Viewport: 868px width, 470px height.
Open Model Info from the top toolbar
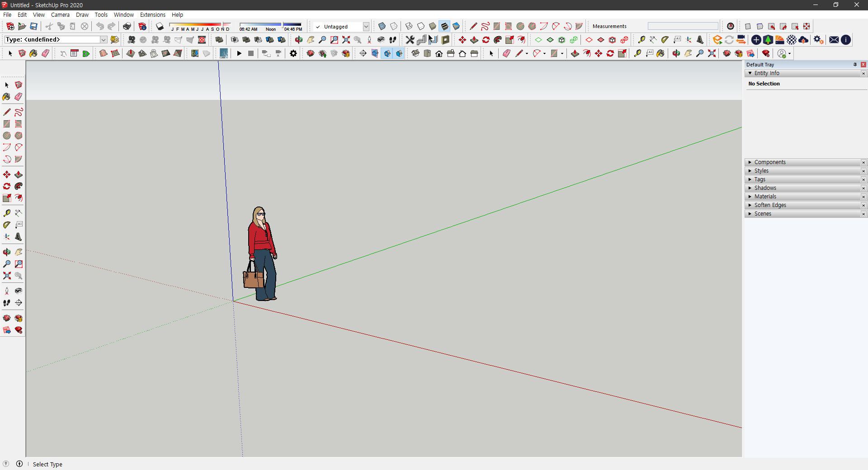pyautogui.click(x=142, y=26)
